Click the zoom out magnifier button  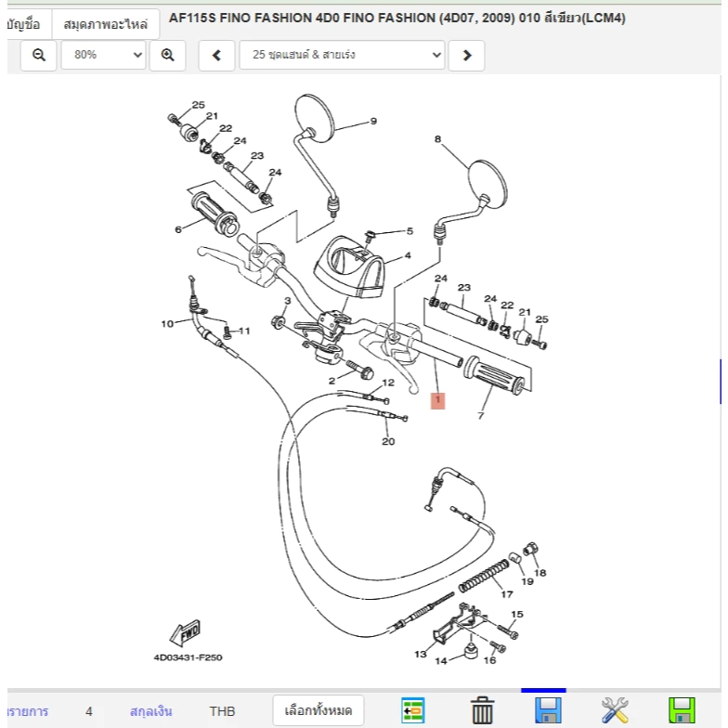[39, 56]
